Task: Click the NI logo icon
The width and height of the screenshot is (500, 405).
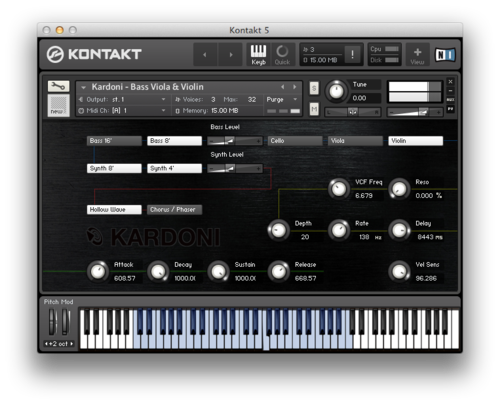Action: pyautogui.click(x=445, y=55)
